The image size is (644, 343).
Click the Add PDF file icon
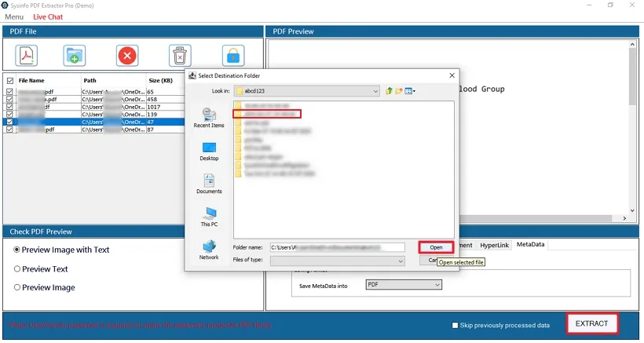point(27,56)
